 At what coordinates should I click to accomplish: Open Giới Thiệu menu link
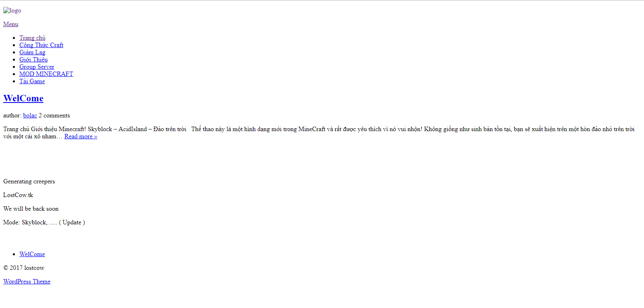coord(33,60)
